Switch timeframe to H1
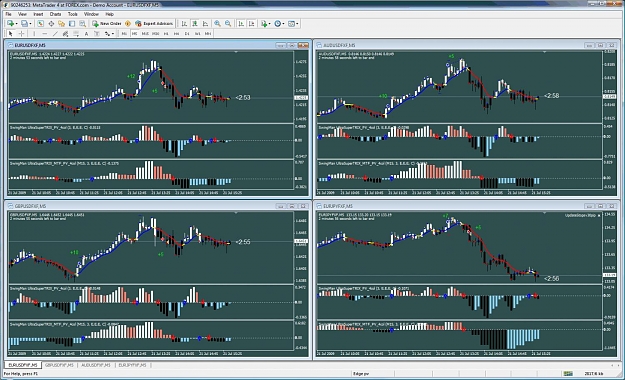Screen dimensions: 625x380 coord(166,33)
